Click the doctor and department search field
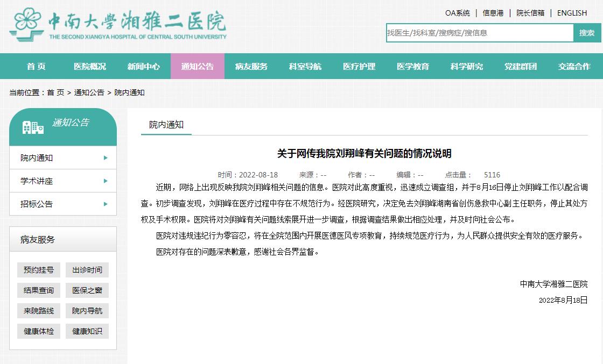The image size is (603, 364). (479, 33)
